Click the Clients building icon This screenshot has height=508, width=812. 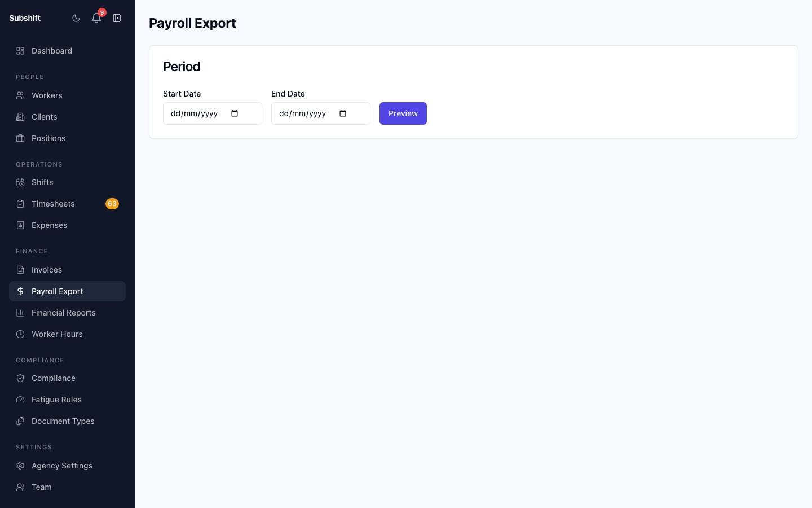20,117
